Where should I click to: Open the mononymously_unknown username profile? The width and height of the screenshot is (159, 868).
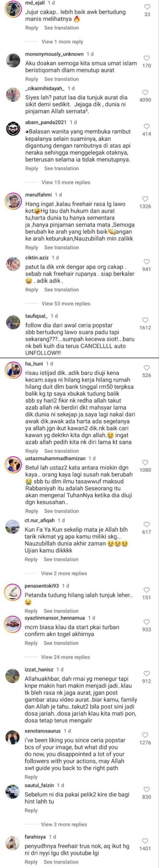pyautogui.click(x=54, y=54)
